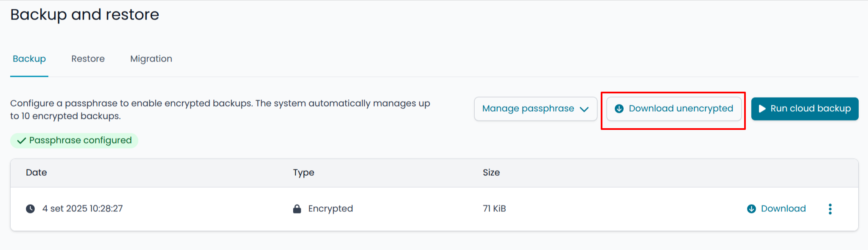Select the Backup tab
The height and width of the screenshot is (250, 868).
click(29, 59)
